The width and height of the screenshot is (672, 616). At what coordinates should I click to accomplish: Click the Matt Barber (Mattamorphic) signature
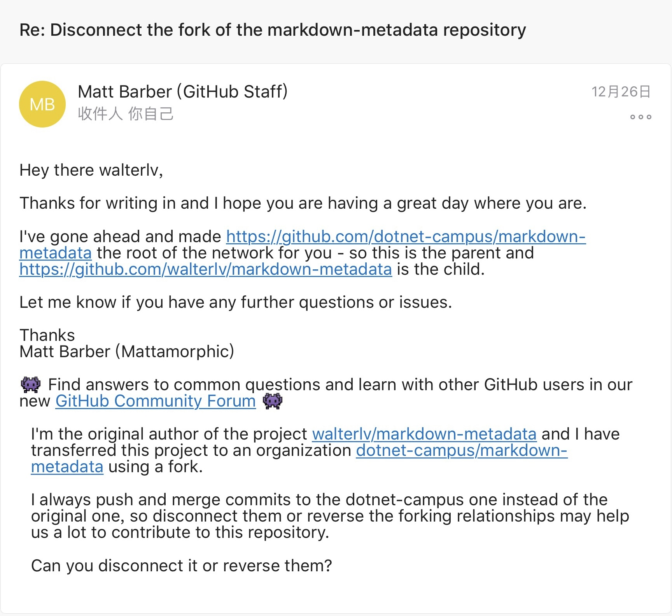coord(126,352)
